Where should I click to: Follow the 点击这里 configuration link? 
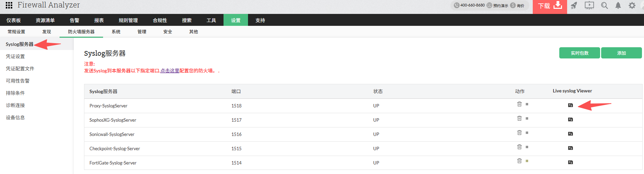point(170,71)
